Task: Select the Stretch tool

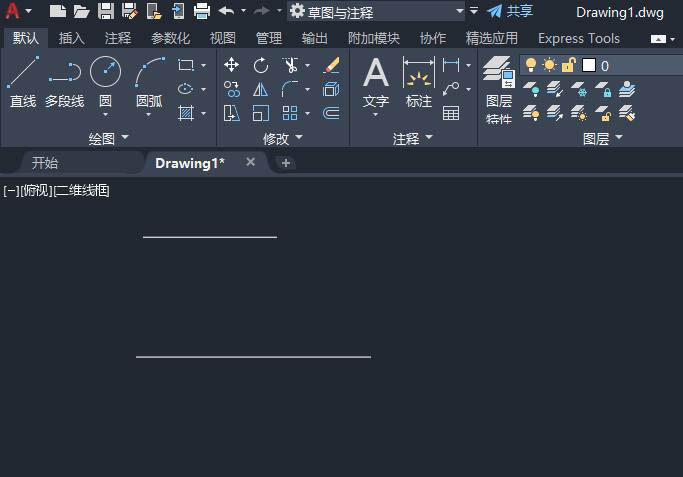Action: coord(231,113)
